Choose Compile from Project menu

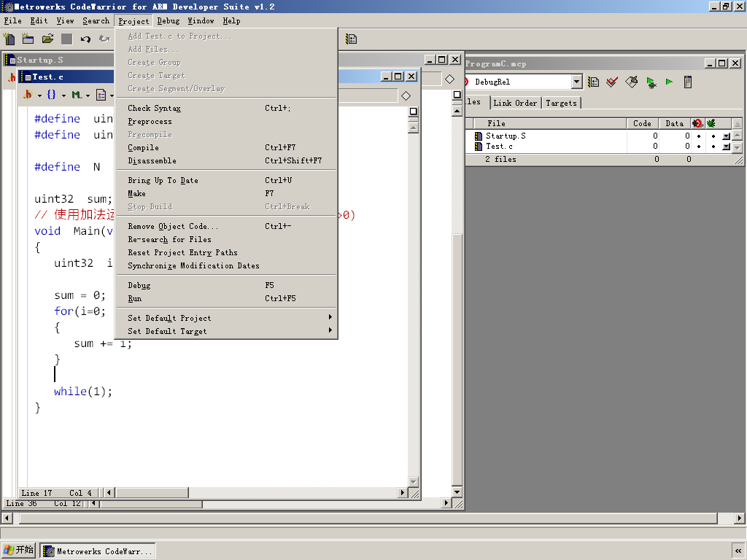click(x=226, y=147)
